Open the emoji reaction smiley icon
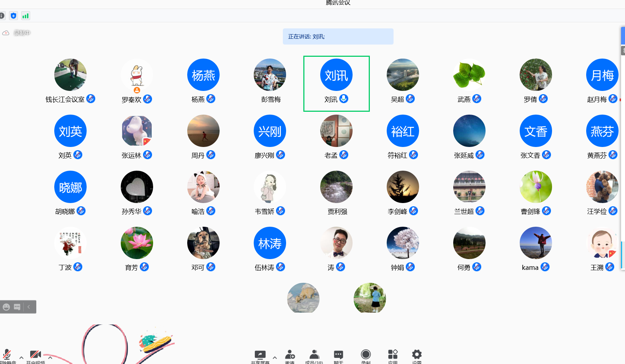This screenshot has height=364, width=625. 6,307
